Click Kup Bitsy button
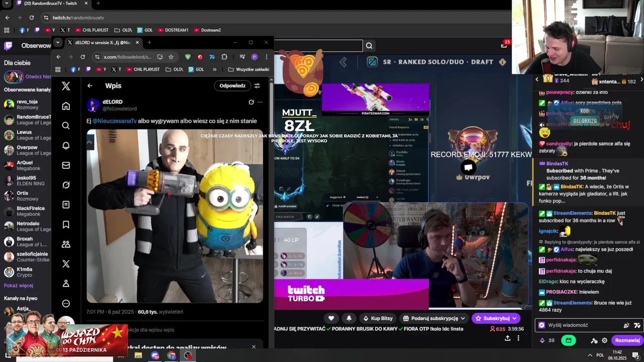The width and height of the screenshot is (644, 362). 377,318
